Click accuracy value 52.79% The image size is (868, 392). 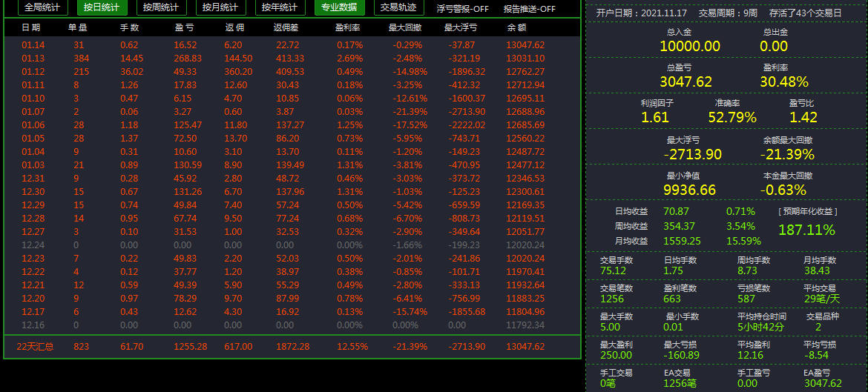click(732, 117)
